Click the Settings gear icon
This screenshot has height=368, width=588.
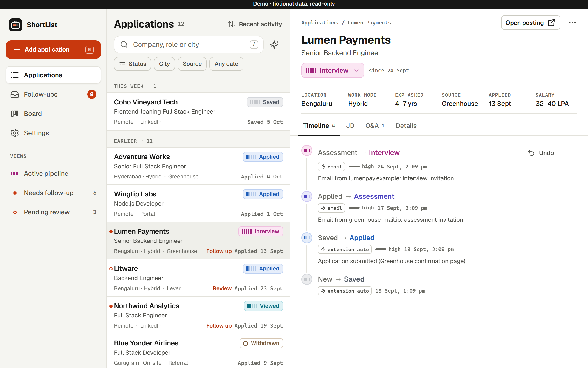tap(14, 133)
